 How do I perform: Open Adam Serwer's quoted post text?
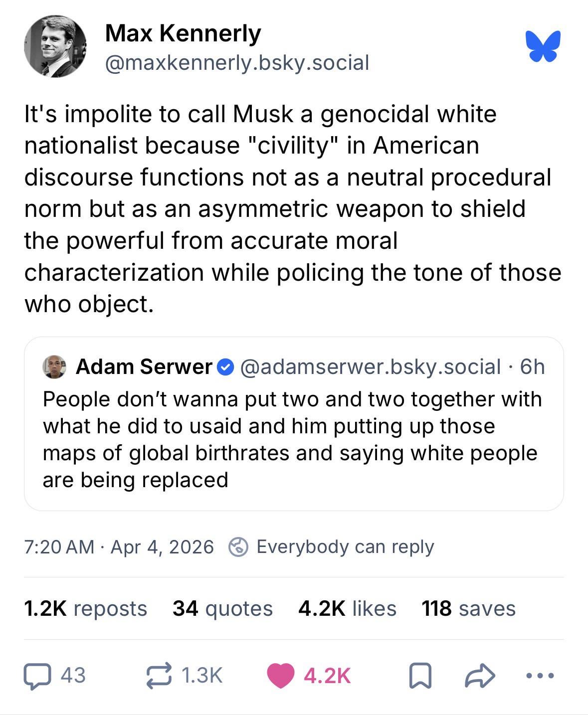point(292,439)
